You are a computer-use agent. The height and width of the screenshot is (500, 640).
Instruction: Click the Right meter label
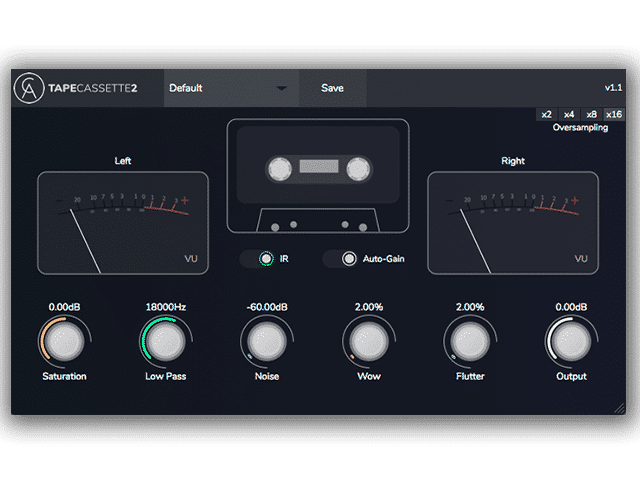point(513,161)
